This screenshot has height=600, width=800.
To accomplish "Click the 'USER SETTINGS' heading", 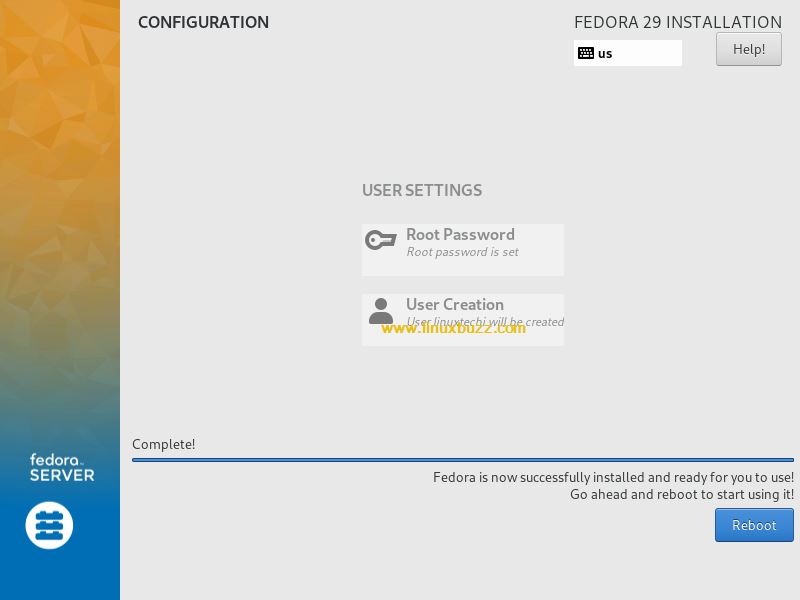I will [422, 190].
